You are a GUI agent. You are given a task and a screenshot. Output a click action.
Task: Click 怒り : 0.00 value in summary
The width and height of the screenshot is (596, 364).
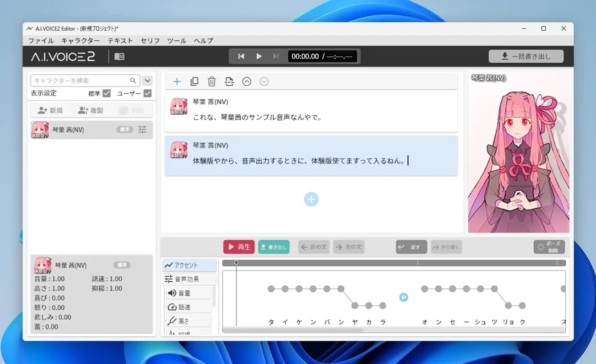[x=49, y=308]
